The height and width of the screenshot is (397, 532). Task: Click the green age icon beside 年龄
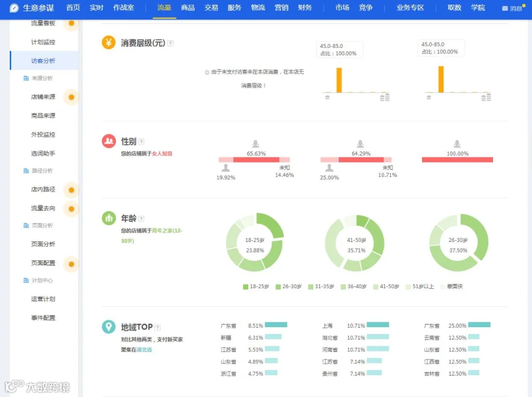pos(109,218)
